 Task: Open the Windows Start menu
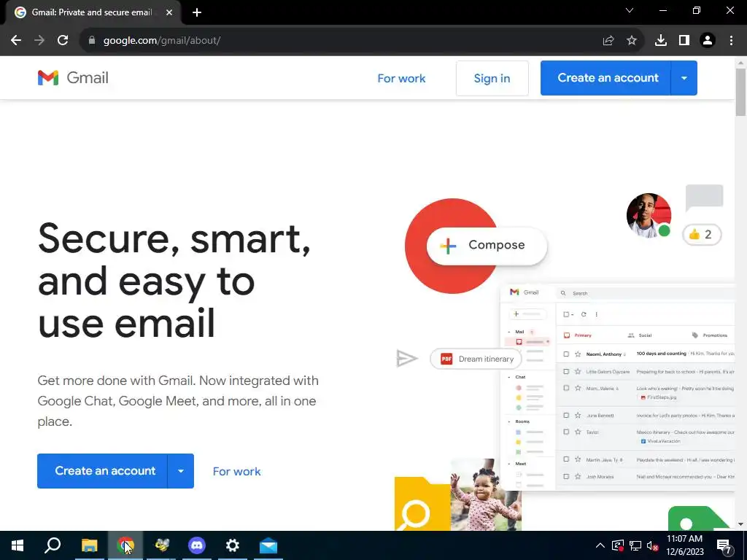pos(18,545)
